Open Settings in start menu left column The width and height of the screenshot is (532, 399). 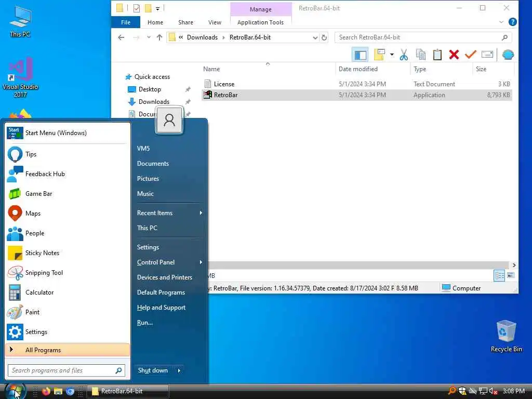tap(68, 332)
